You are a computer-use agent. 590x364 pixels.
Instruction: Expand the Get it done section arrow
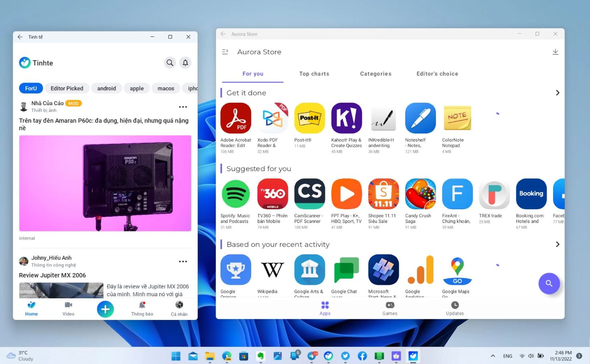pos(558,93)
